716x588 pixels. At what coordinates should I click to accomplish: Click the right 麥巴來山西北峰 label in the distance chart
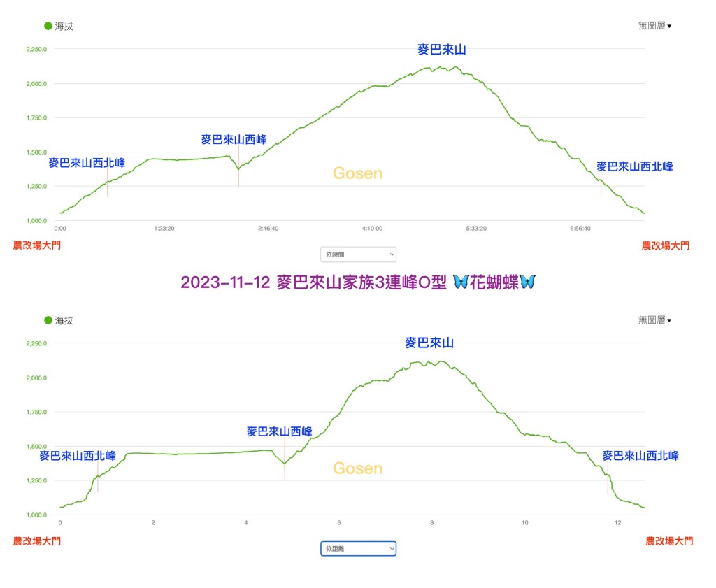click(640, 455)
